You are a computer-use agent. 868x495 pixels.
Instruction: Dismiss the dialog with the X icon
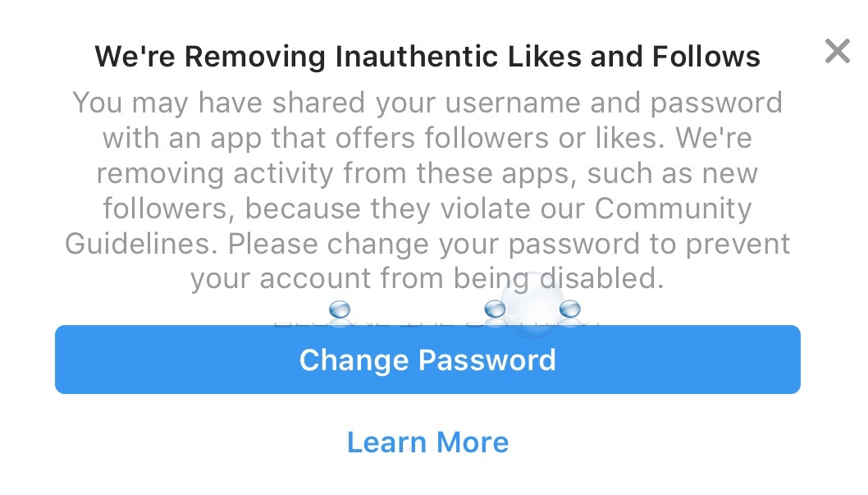click(837, 52)
